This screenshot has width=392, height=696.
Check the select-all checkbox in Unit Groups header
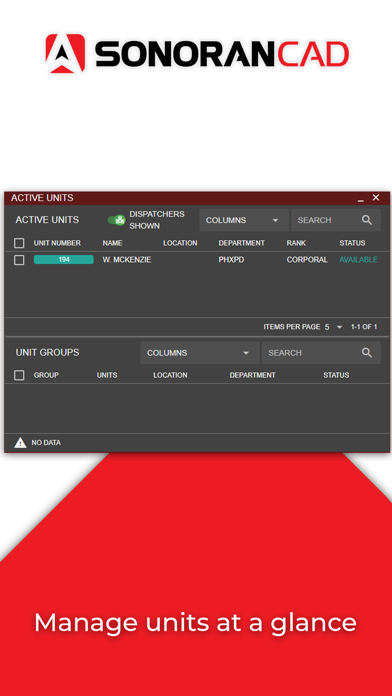click(19, 376)
